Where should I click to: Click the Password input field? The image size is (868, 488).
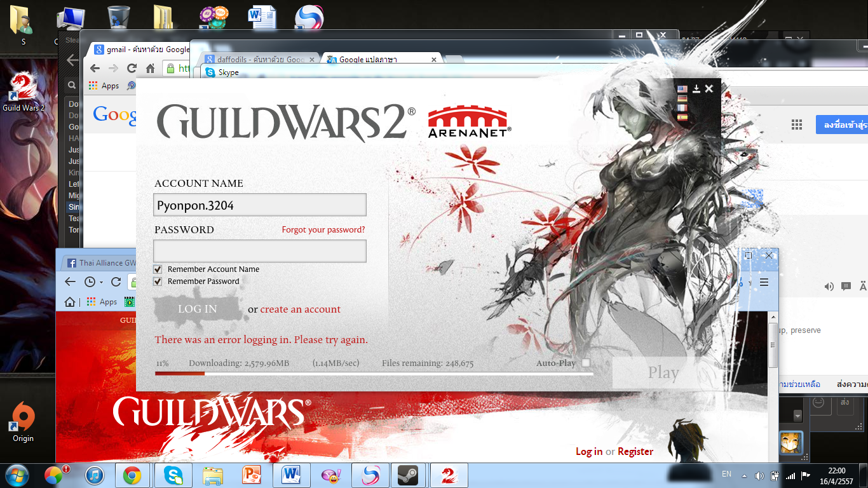point(260,251)
